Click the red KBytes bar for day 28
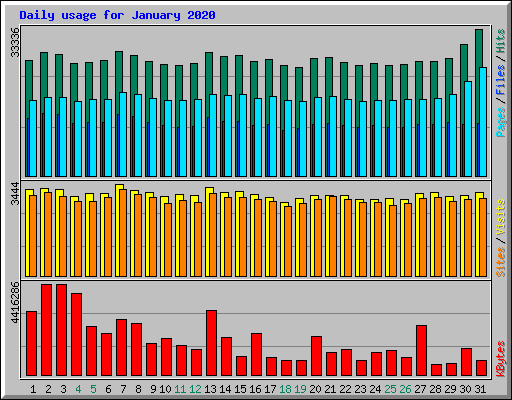The height and width of the screenshot is (400, 512). pyautogui.click(x=436, y=370)
